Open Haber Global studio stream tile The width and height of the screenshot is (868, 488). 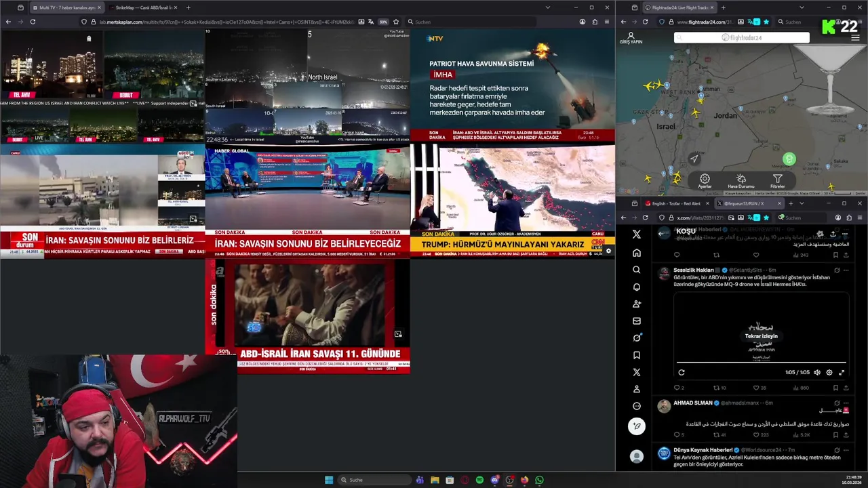307,201
